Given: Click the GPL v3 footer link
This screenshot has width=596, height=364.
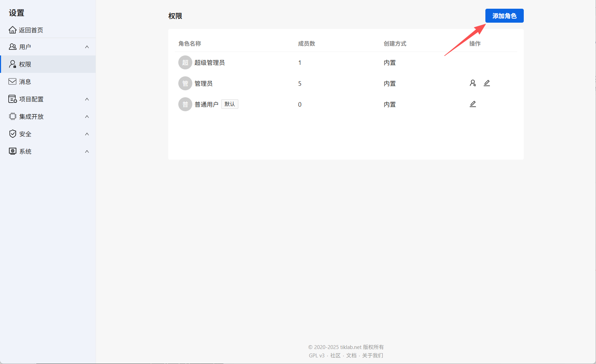Looking at the screenshot, I should tap(316, 355).
